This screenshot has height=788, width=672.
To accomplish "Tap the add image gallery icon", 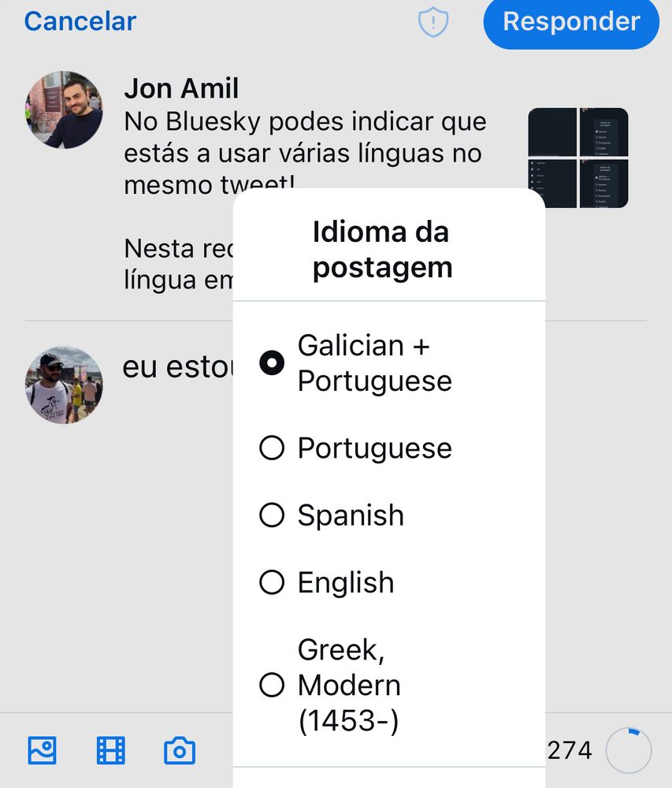I will click(42, 750).
